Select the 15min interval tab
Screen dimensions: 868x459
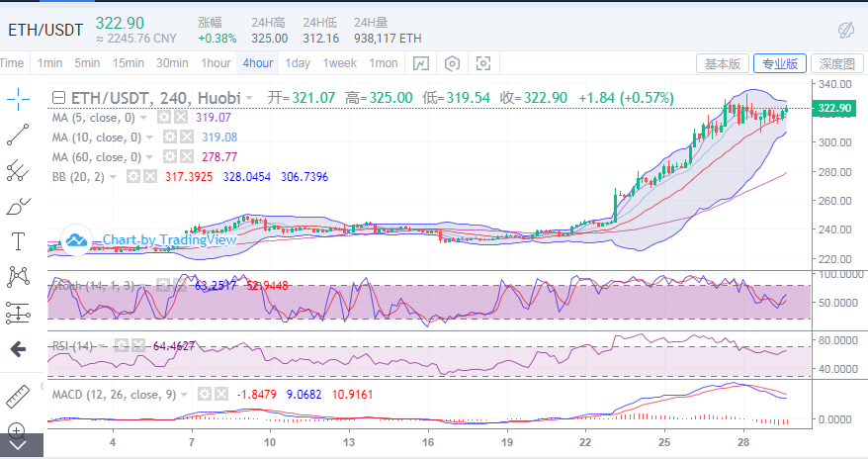pos(128,63)
